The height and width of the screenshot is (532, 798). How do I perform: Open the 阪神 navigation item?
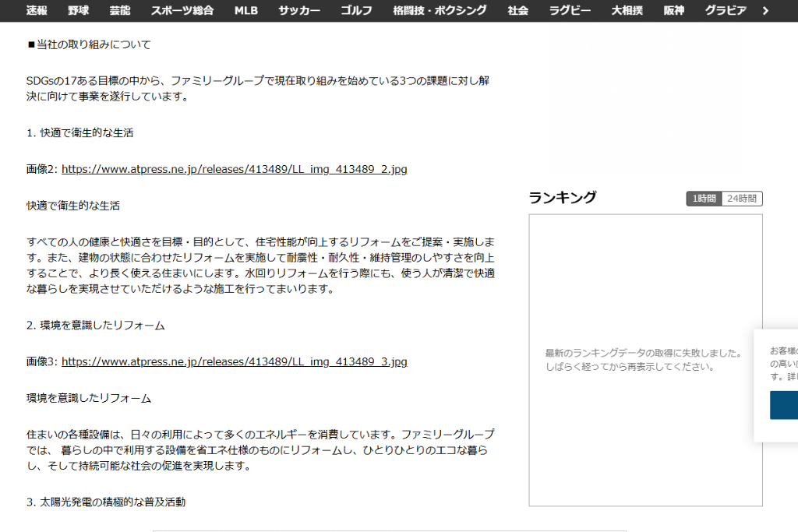point(674,10)
